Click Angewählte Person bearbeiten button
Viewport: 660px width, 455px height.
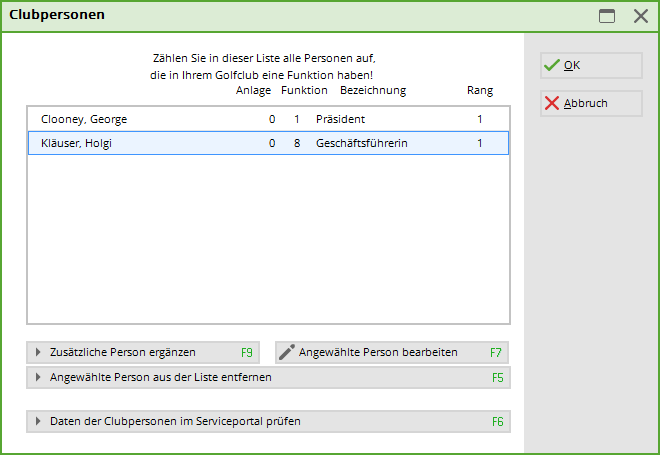(392, 352)
